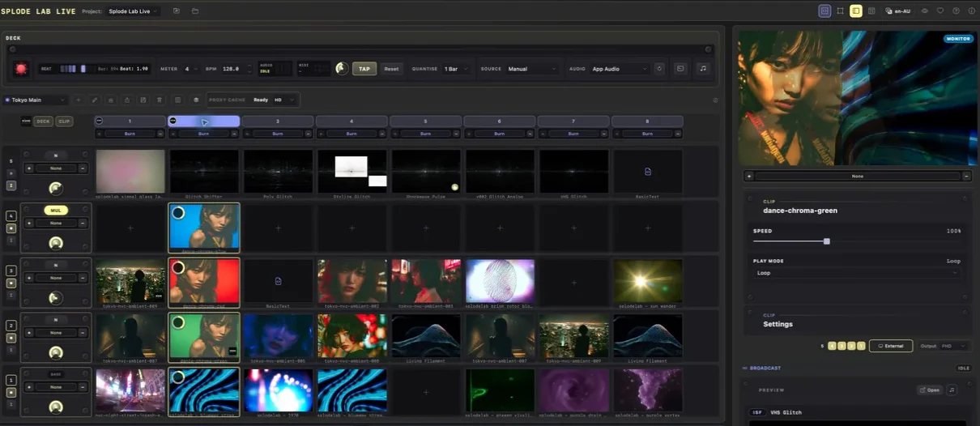Click the info icon at the top right corner
This screenshot has height=426, width=980.
pos(970,11)
